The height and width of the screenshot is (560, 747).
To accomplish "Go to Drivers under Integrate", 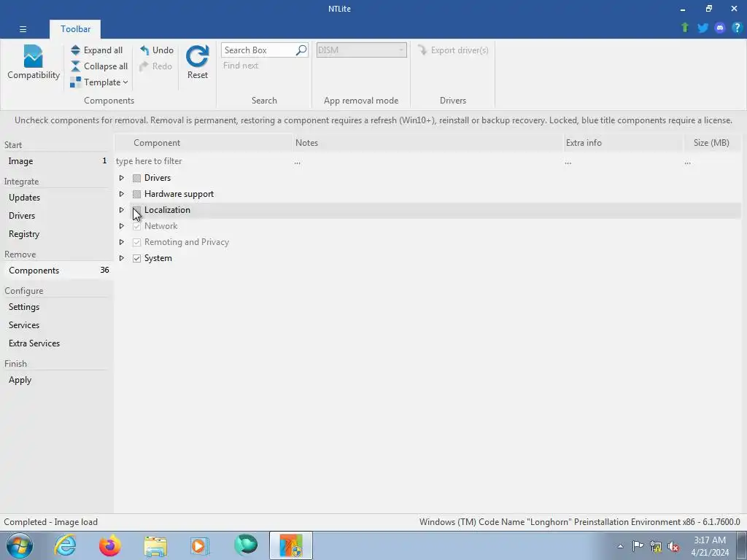I will click(57, 216).
